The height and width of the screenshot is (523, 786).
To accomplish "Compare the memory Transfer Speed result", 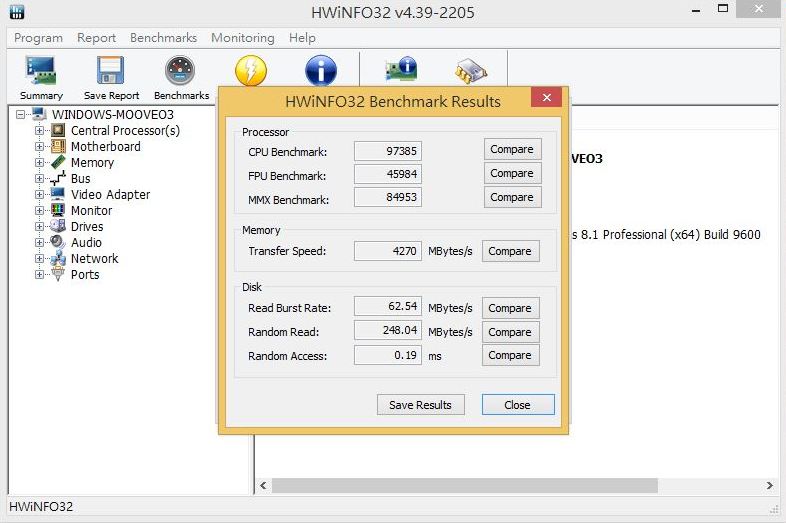I will pyautogui.click(x=510, y=251).
